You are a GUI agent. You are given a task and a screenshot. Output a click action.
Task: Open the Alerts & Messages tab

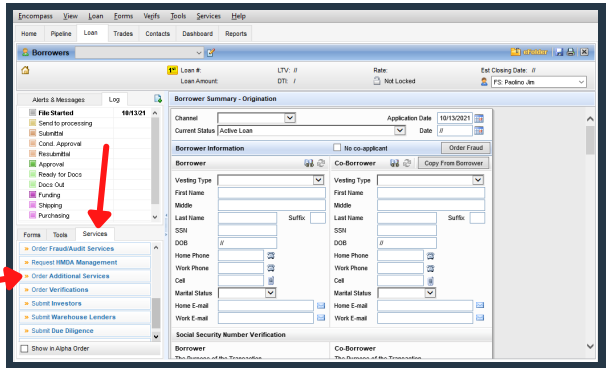pyautogui.click(x=58, y=100)
